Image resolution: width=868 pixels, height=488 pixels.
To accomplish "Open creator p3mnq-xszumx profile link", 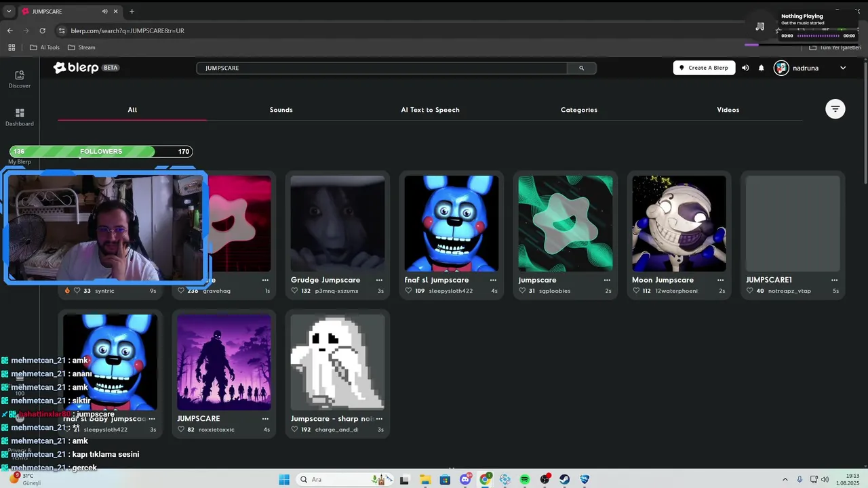I will pos(336,291).
